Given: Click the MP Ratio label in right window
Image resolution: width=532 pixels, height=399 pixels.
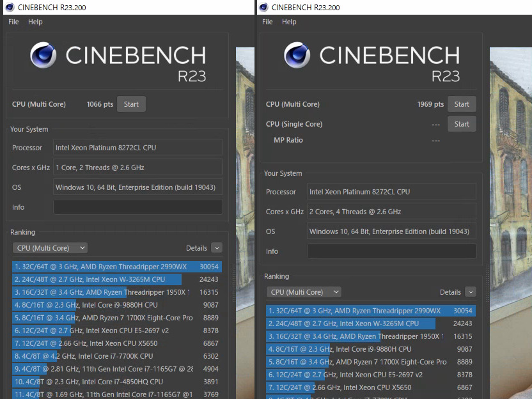Looking at the screenshot, I should pos(288,140).
